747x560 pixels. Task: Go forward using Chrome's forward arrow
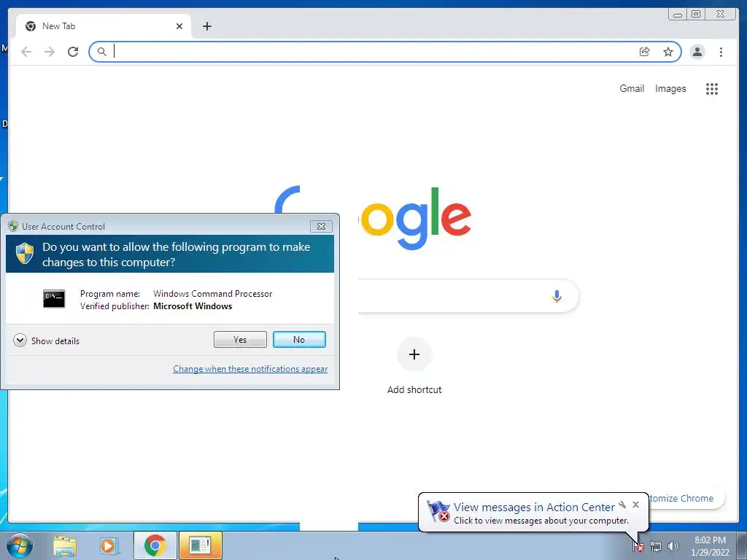point(50,52)
